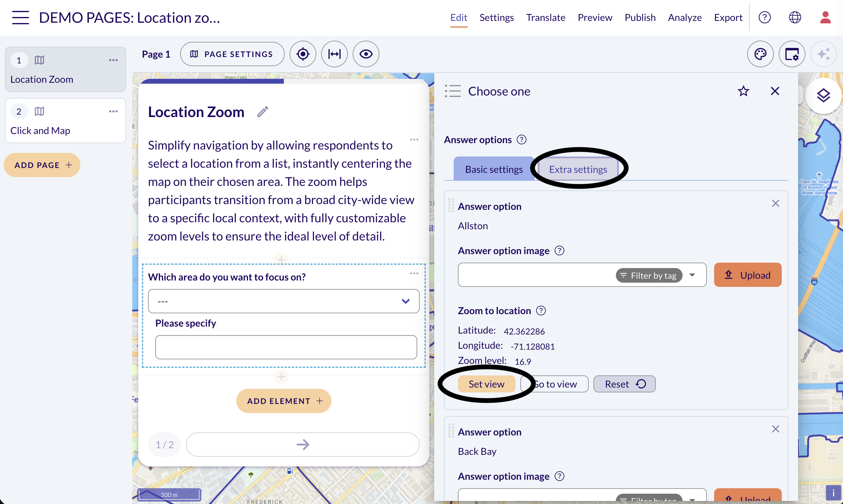Click the ADD ELEMENT button
The height and width of the screenshot is (504, 843).
pyautogui.click(x=284, y=401)
